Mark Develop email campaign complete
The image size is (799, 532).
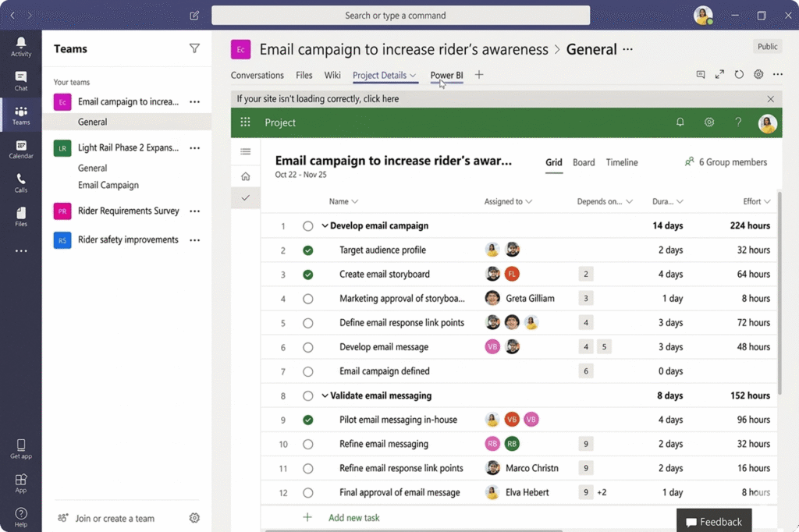pos(307,225)
